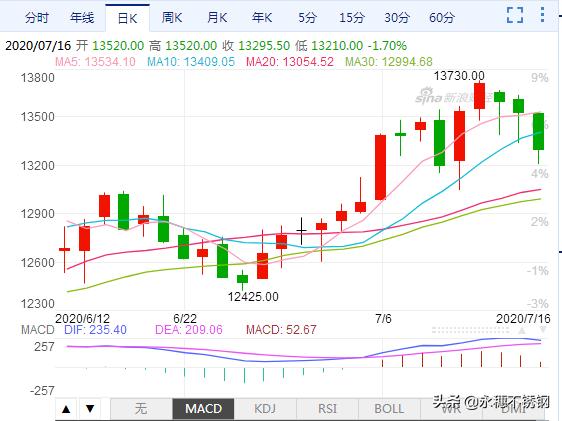Switch indicator to KDJ
The width and height of the screenshot is (562, 421).
(x=265, y=409)
